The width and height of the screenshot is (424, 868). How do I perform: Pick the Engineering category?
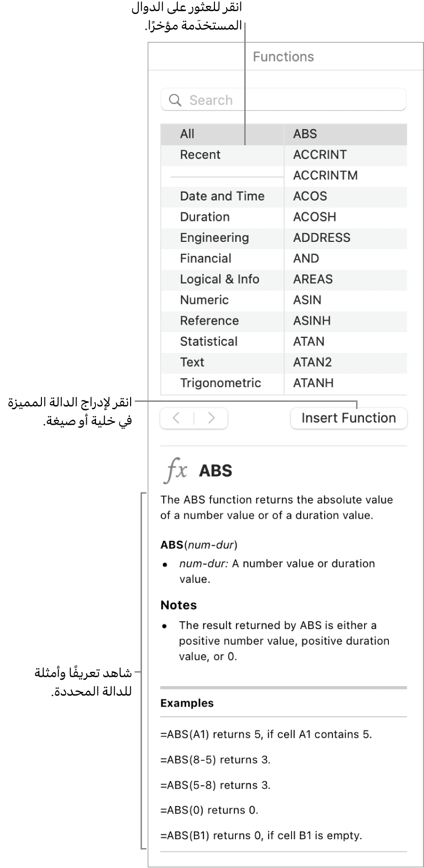tap(214, 237)
